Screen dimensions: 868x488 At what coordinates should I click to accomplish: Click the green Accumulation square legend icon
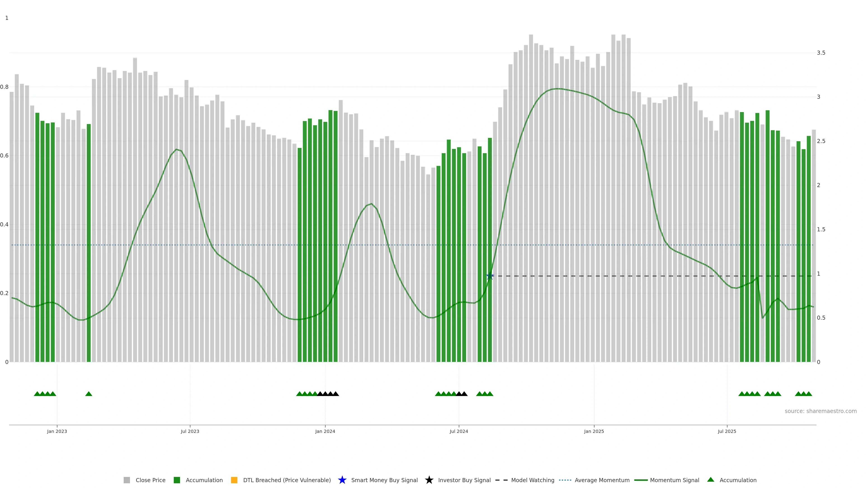point(177,480)
